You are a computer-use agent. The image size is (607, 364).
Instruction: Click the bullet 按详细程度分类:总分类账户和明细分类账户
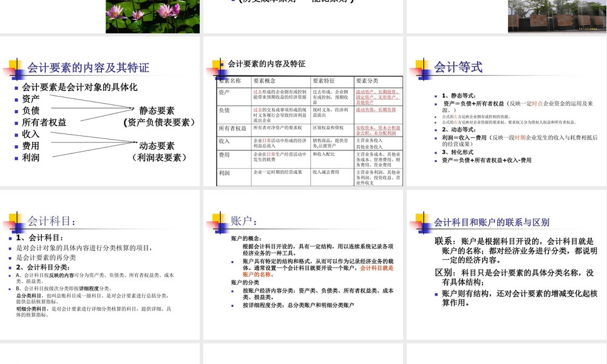tap(299, 305)
